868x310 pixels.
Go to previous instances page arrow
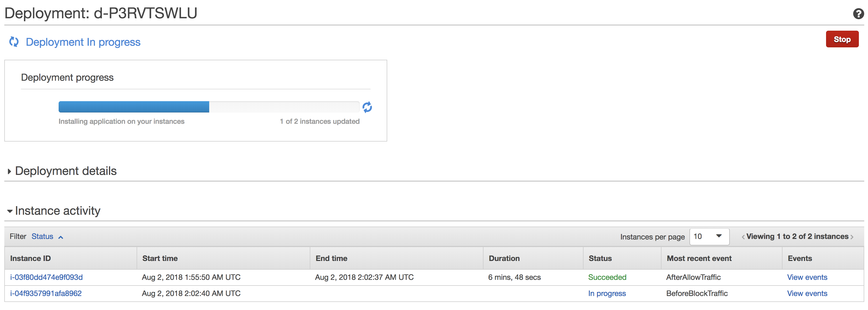[743, 237]
